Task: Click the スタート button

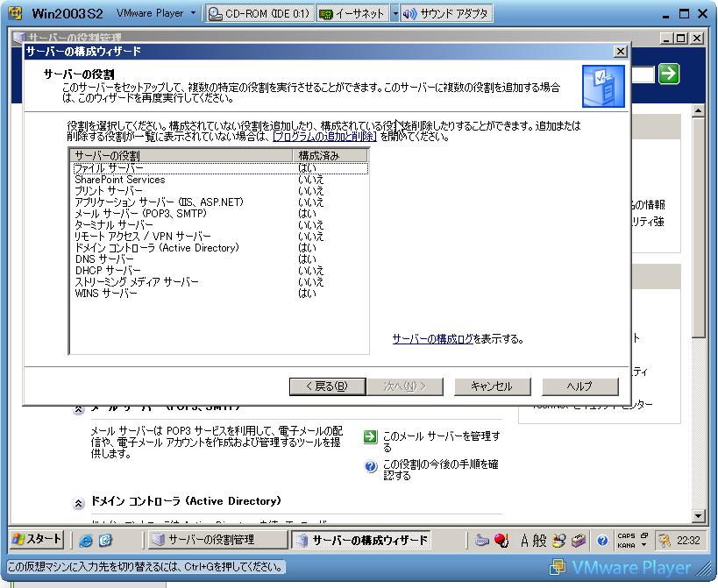Action: click(36, 540)
